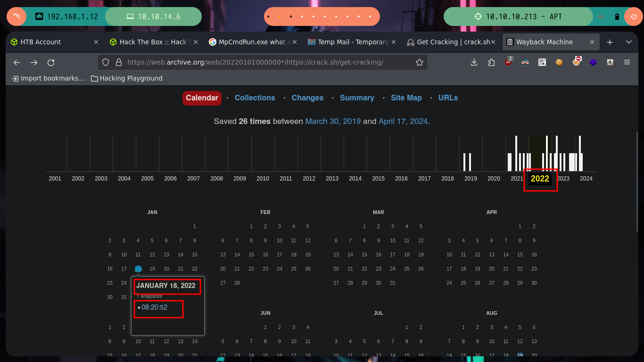Select the Wayback Machine tab
This screenshot has height=362, width=644.
[551, 42]
